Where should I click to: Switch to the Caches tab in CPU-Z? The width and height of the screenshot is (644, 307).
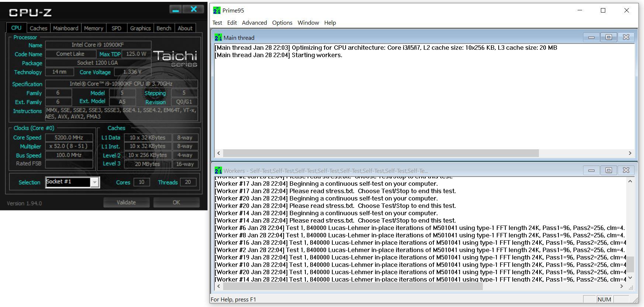pos(38,28)
